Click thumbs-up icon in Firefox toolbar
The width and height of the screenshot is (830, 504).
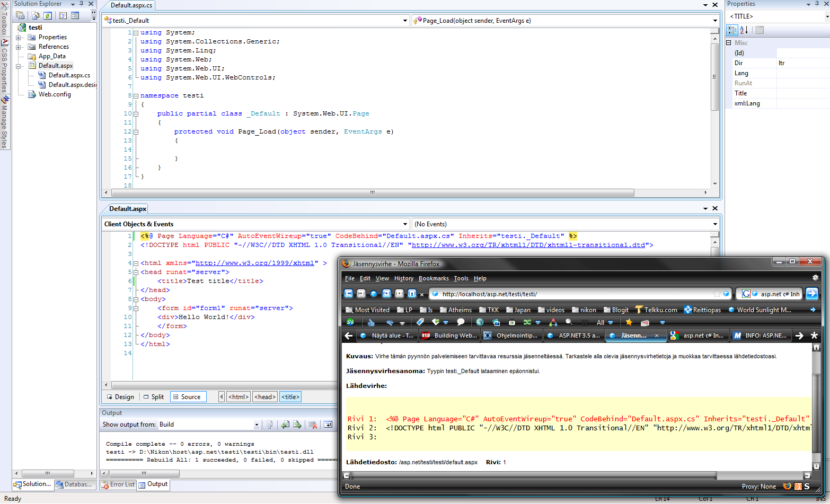[x=371, y=322]
